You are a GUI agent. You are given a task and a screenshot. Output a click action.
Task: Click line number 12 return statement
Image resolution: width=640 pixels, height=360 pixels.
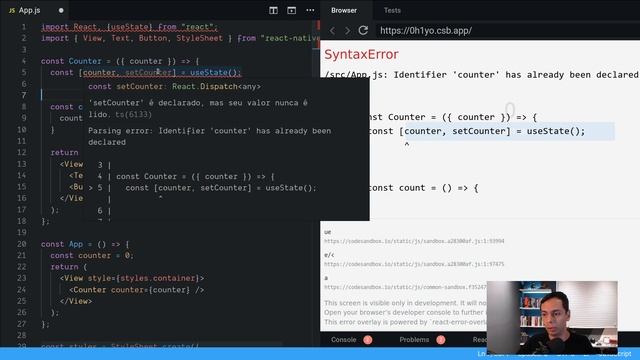coord(64,153)
